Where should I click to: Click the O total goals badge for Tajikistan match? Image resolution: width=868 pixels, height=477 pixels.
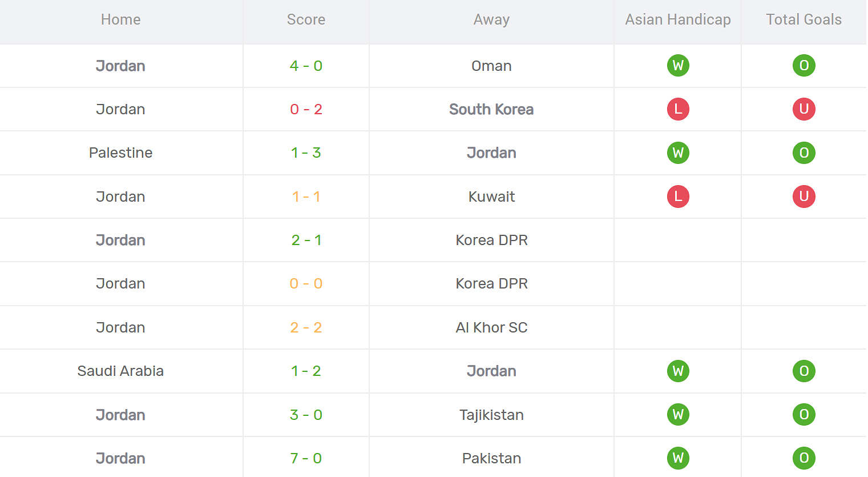pyautogui.click(x=804, y=415)
